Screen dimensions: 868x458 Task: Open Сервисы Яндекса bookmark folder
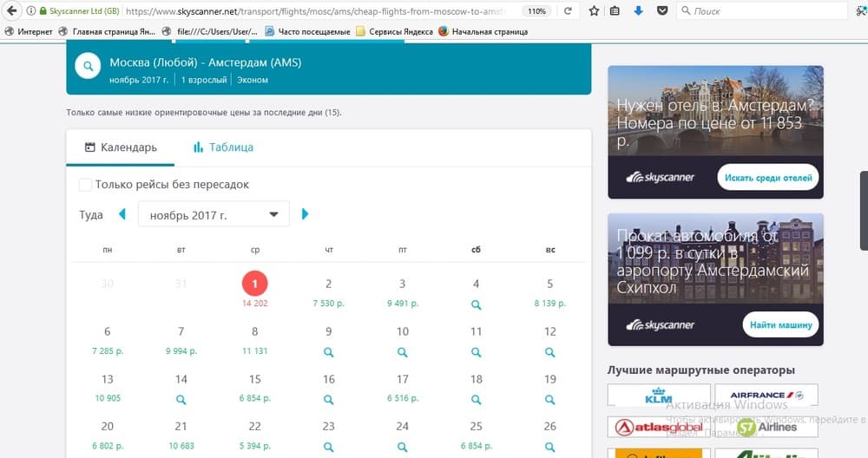(395, 31)
